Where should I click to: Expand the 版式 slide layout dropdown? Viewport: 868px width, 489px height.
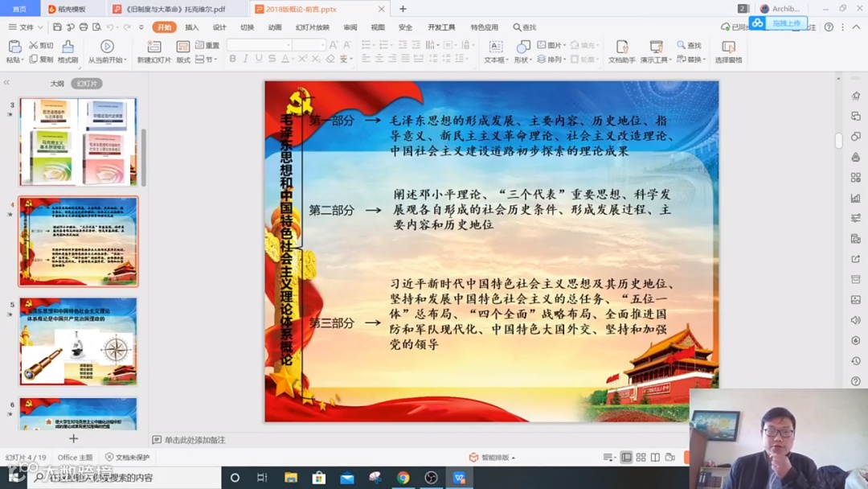point(183,52)
